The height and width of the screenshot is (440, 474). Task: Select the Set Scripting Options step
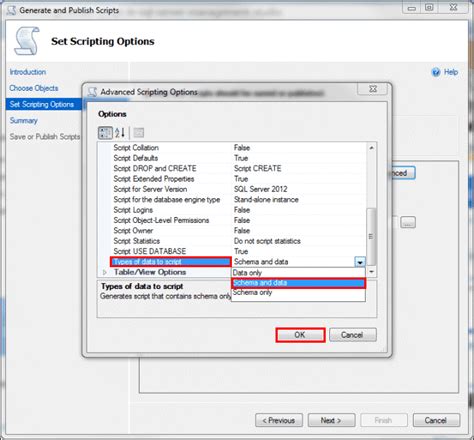(44, 104)
